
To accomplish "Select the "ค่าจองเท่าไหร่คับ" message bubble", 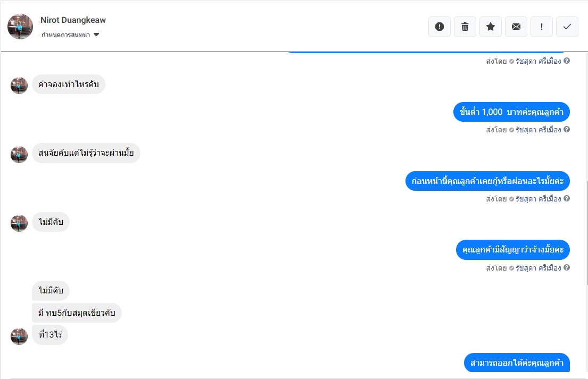I will 69,85.
